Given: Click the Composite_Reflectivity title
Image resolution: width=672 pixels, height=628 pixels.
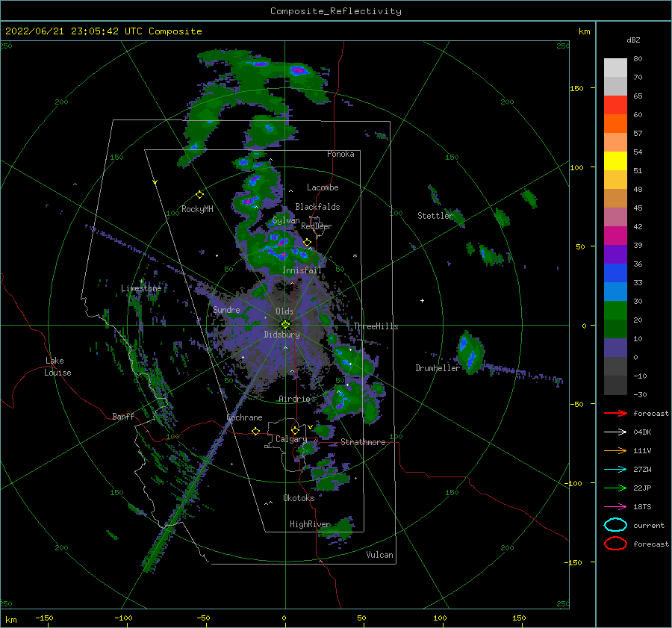Looking at the screenshot, I should [335, 11].
